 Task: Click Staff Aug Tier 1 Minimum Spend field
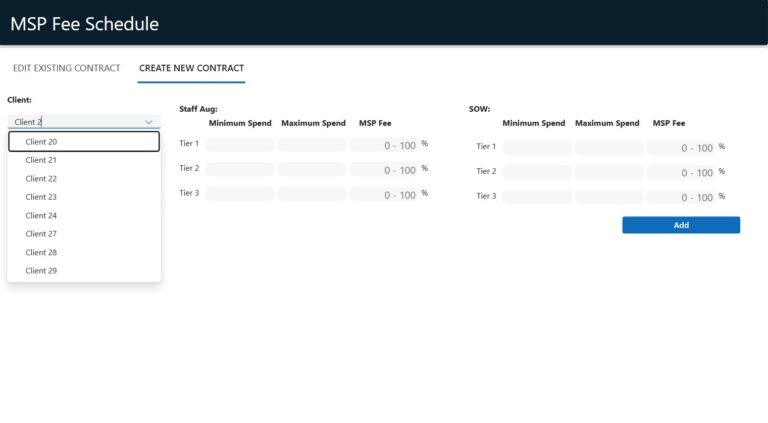click(240, 145)
